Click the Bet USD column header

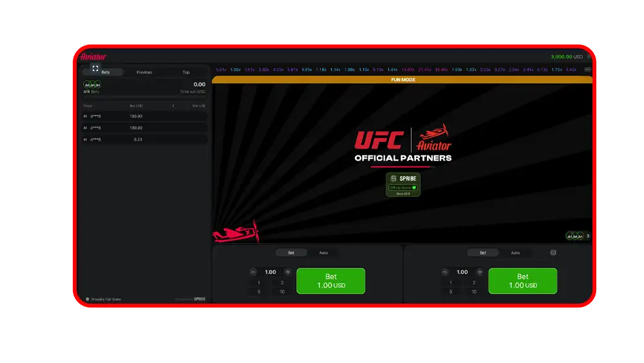[x=136, y=106]
